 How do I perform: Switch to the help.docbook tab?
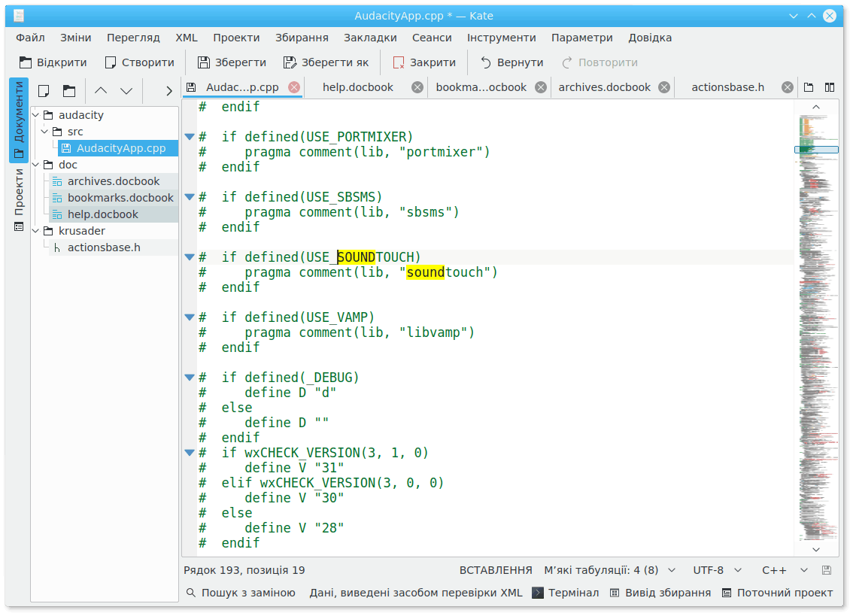pyautogui.click(x=358, y=87)
